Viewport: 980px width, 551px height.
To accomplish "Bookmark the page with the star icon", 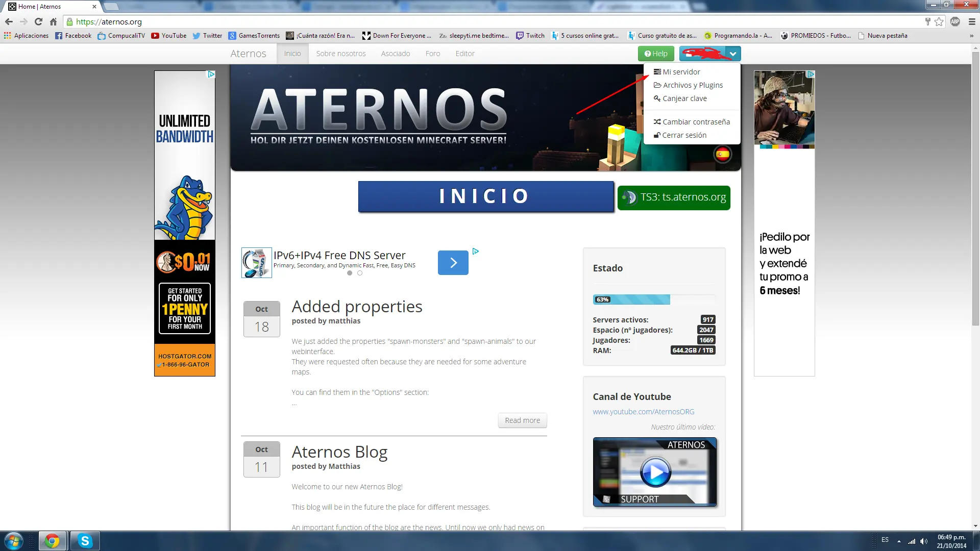I will 939,21.
